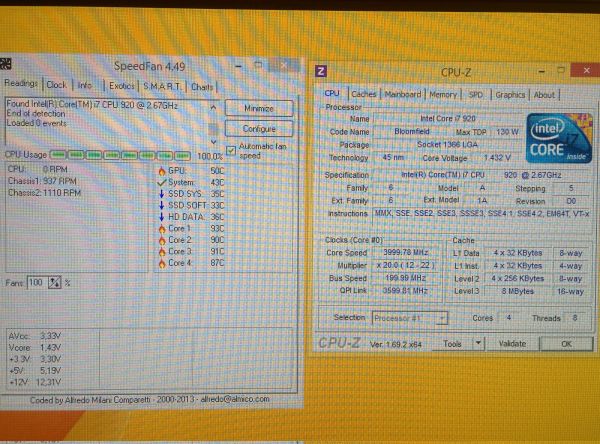Click the Package value Socket 1366 LGA

(447, 145)
